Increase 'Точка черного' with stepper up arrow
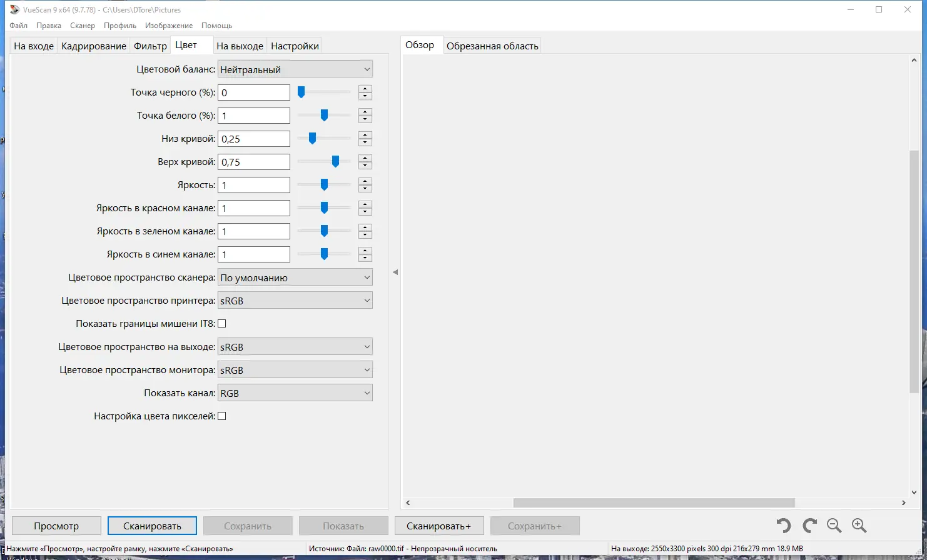Image resolution: width=927 pixels, height=560 pixels. coord(365,89)
